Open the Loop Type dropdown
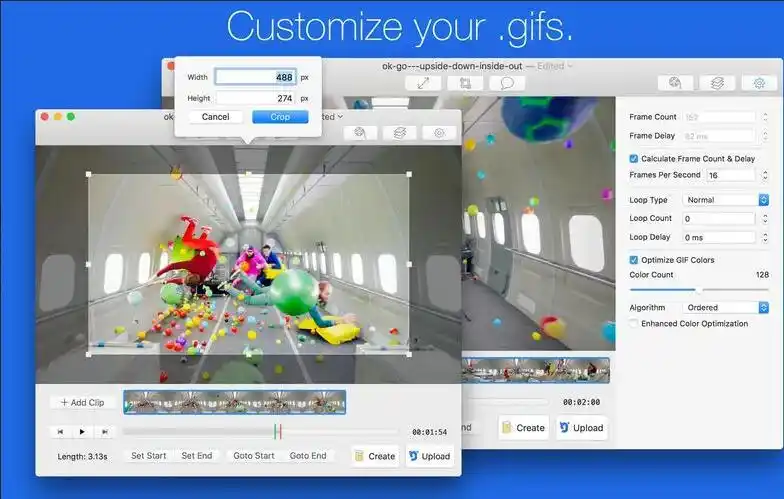The image size is (784, 499). 725,200
